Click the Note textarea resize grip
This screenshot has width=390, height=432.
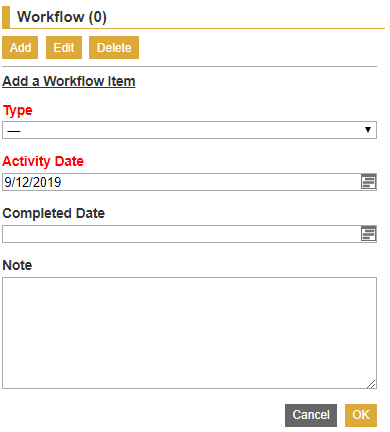pos(371,384)
